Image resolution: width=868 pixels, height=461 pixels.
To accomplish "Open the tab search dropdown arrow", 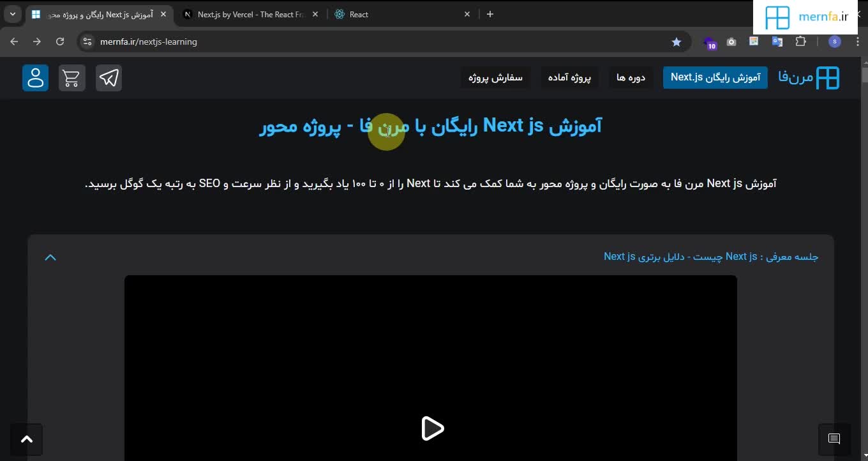I will point(12,14).
